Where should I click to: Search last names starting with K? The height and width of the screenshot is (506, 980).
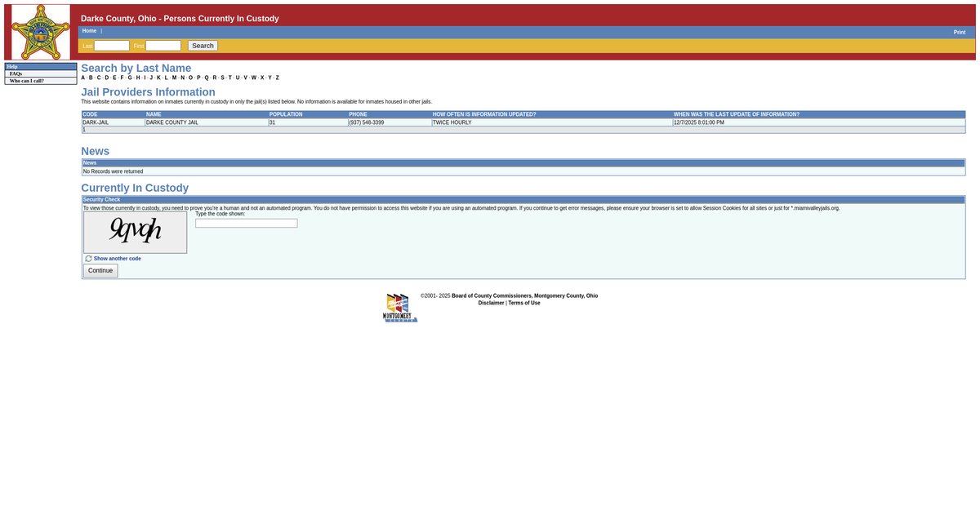click(x=158, y=78)
